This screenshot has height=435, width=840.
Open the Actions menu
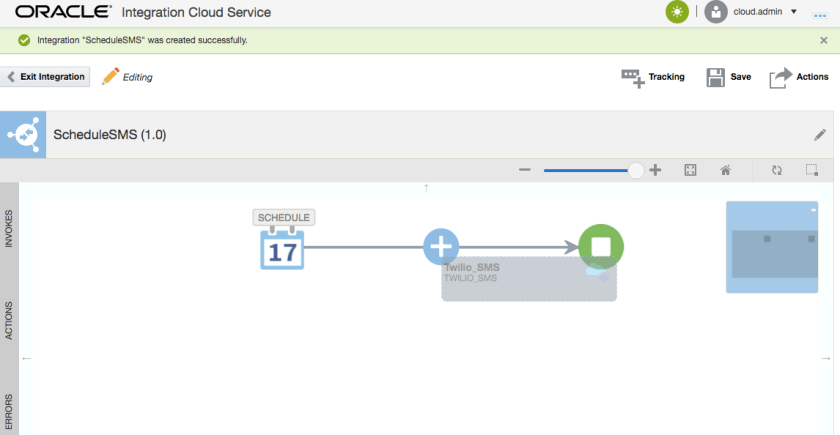pyautogui.click(x=799, y=77)
